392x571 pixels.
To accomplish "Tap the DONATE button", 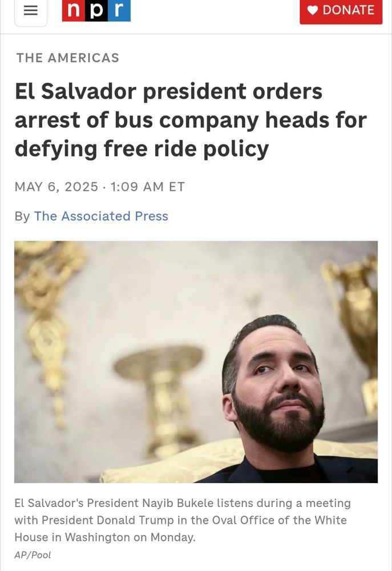I will point(341,11).
